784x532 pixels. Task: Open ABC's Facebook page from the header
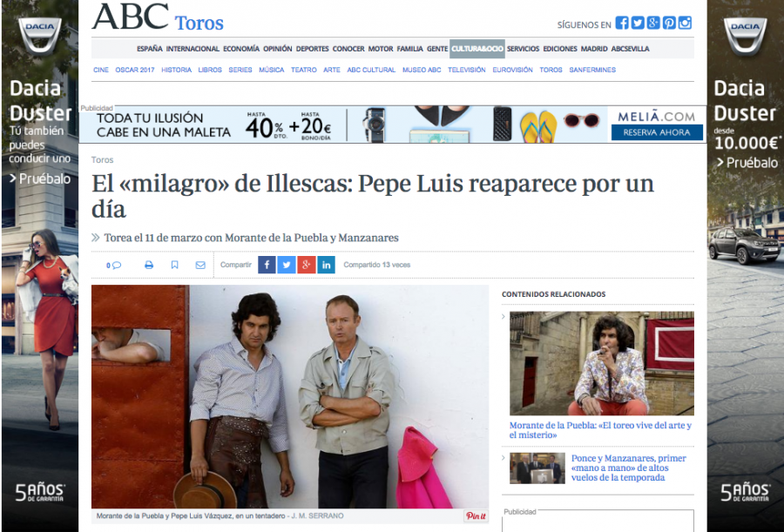621,23
